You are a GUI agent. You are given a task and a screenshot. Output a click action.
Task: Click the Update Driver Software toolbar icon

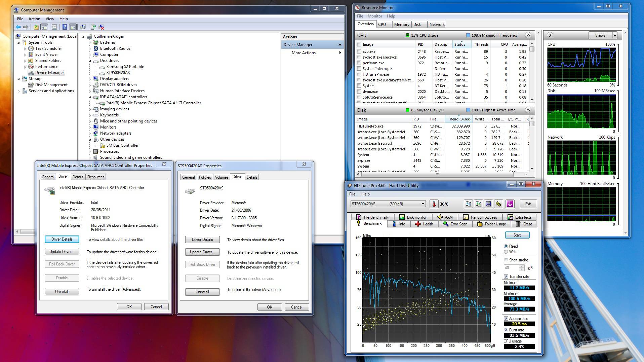pyautogui.click(x=93, y=27)
